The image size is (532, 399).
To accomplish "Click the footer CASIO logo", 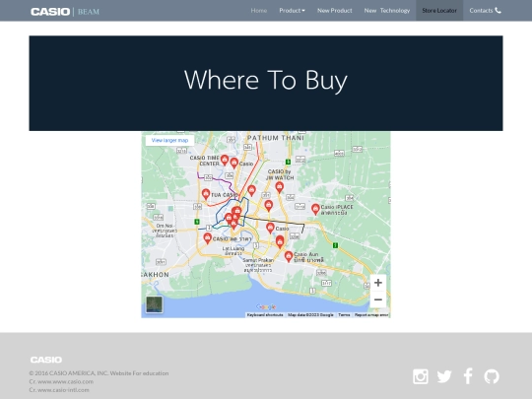I will (46, 360).
